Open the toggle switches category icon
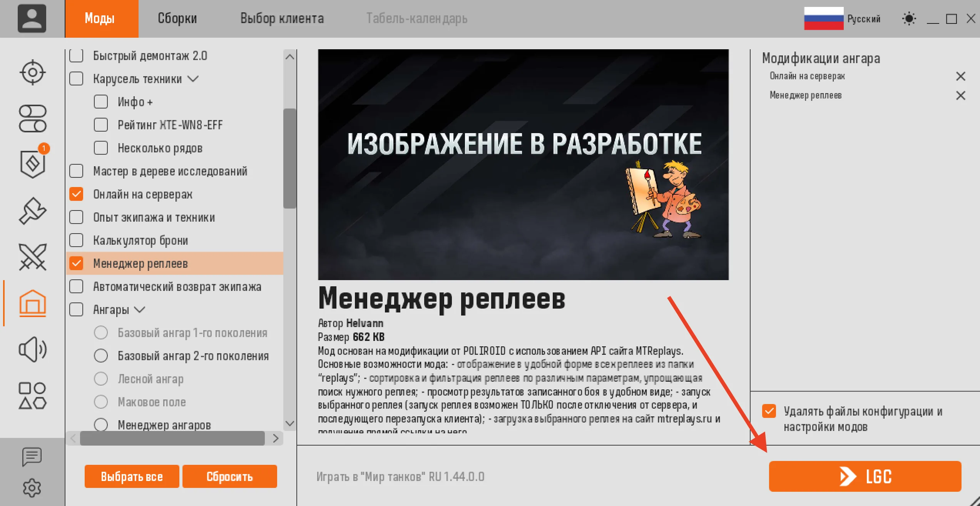 point(33,119)
